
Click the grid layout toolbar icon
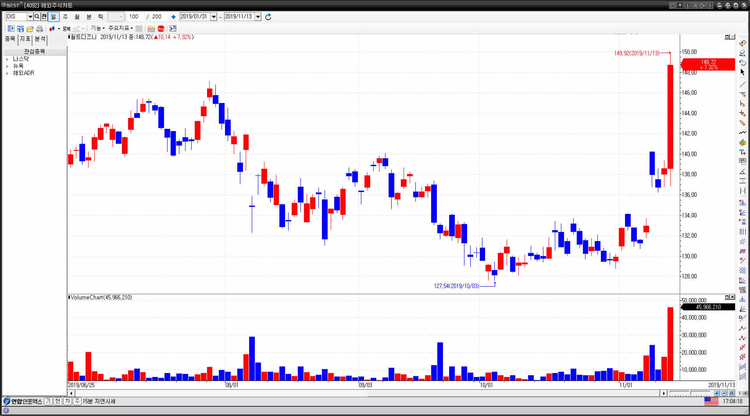click(20, 29)
